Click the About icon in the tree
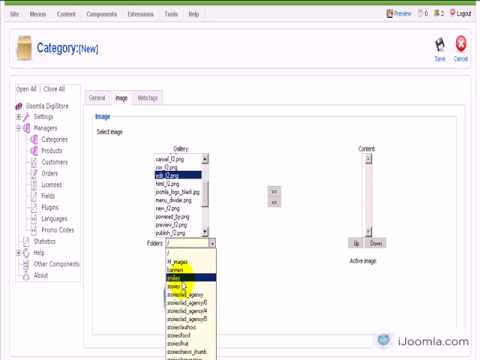Screen dimensions: 480x360 [x=26, y=275]
